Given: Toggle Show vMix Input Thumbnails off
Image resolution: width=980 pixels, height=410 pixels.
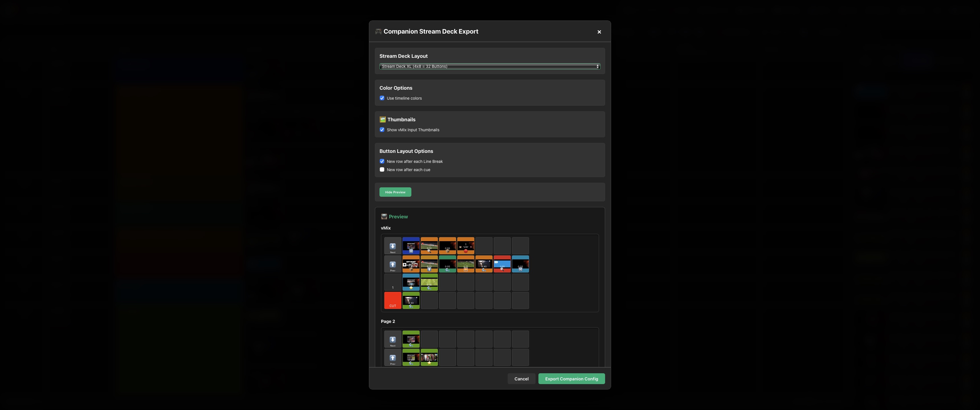Looking at the screenshot, I should point(382,130).
